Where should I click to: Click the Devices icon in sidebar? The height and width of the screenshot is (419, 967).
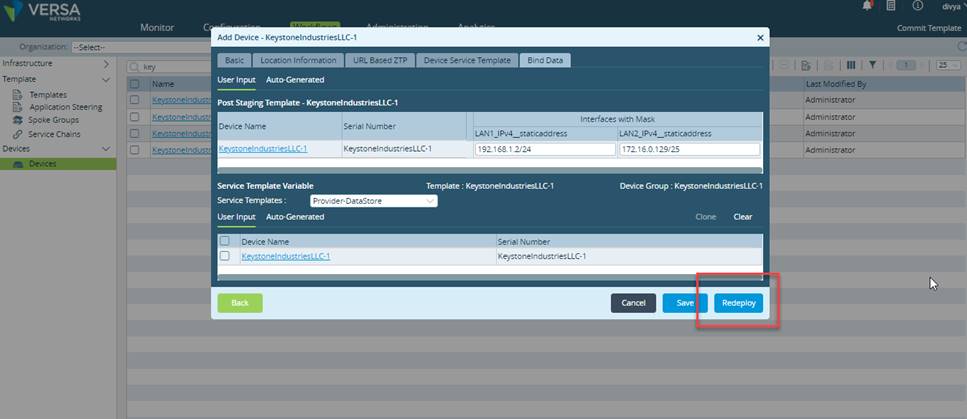click(x=18, y=164)
